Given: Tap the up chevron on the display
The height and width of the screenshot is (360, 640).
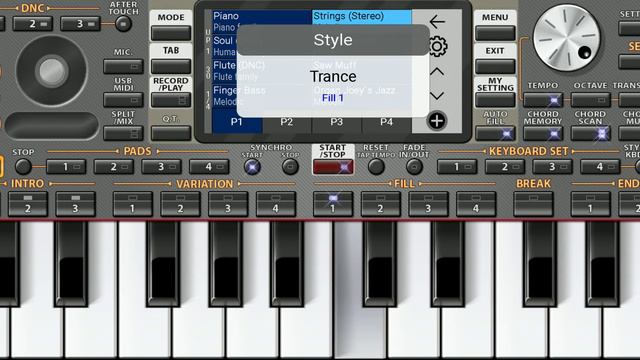Looking at the screenshot, I should [x=437, y=72].
